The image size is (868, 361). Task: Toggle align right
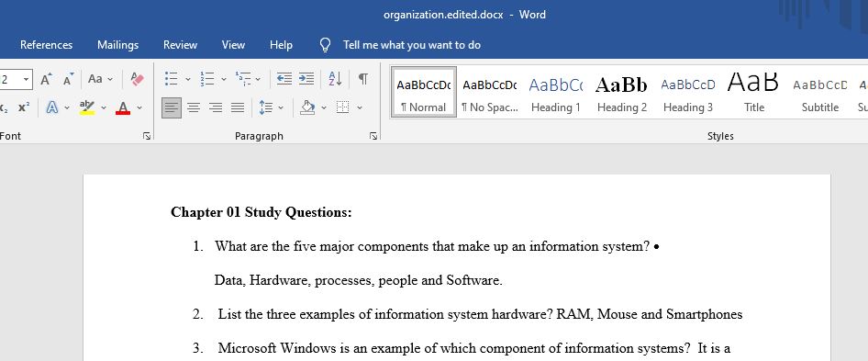216,107
